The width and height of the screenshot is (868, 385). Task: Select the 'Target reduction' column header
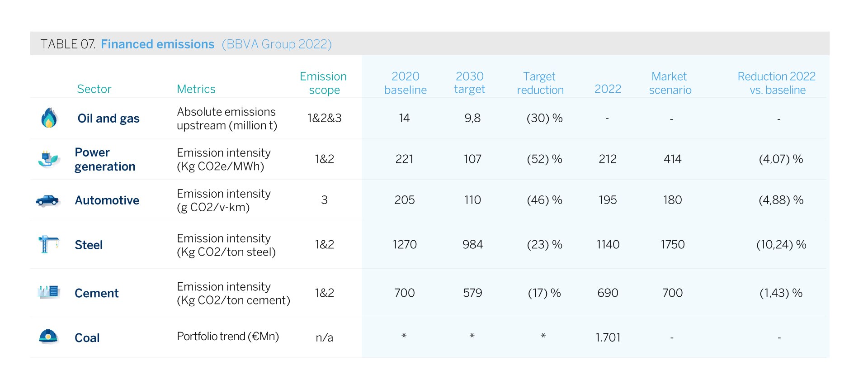(540, 83)
